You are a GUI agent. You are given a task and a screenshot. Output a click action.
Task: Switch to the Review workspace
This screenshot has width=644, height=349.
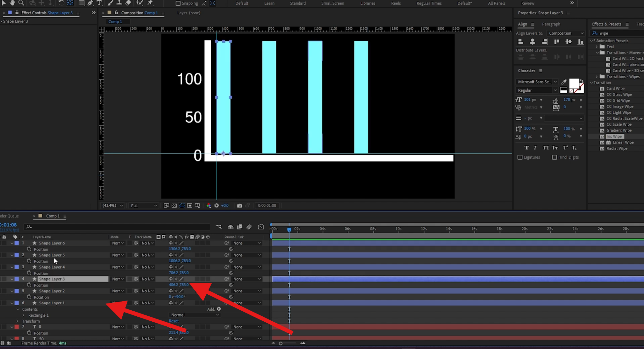click(527, 3)
